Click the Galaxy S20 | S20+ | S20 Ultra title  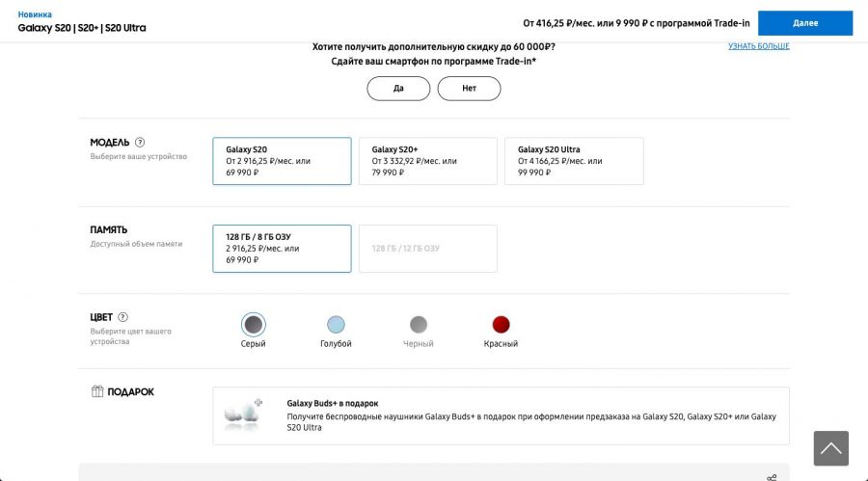coord(82,28)
